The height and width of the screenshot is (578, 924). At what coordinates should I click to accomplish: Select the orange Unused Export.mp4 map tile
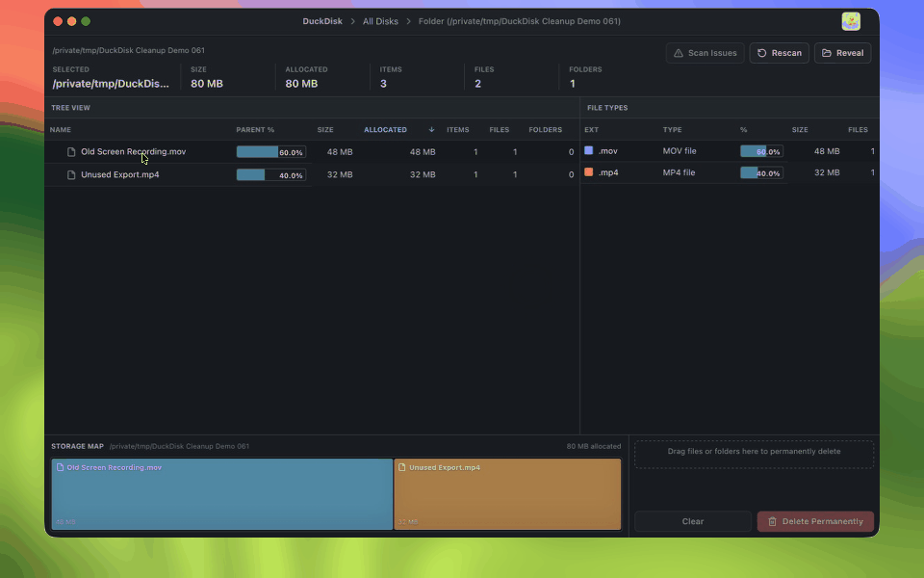[507, 494]
